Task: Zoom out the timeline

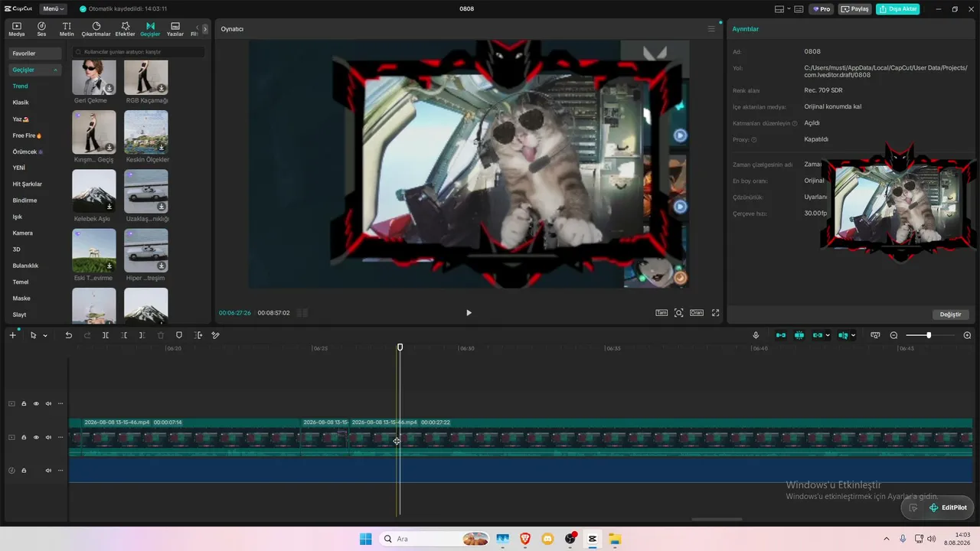Action: [893, 335]
